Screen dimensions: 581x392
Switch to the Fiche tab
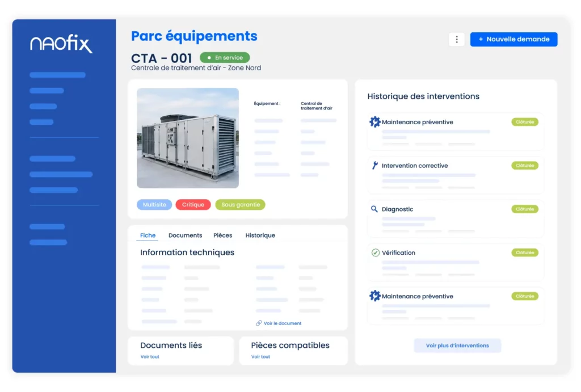[x=148, y=235]
